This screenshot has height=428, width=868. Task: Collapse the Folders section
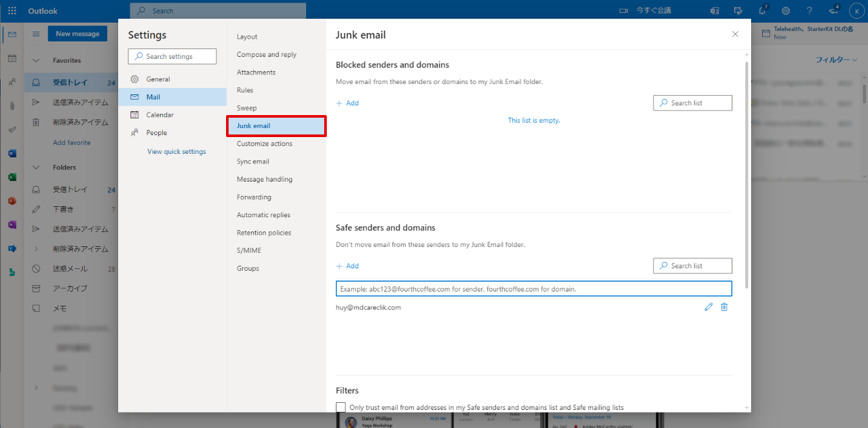(x=36, y=167)
